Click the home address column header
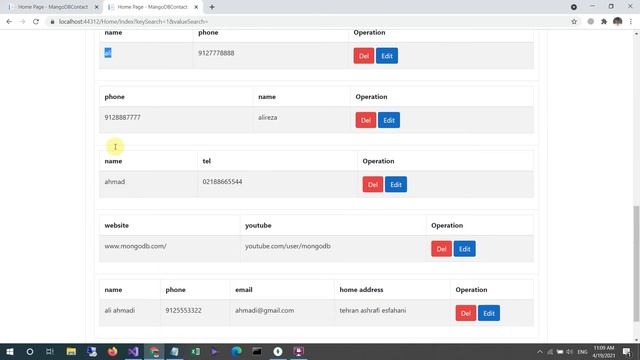The width and height of the screenshot is (640, 360). coord(361,289)
